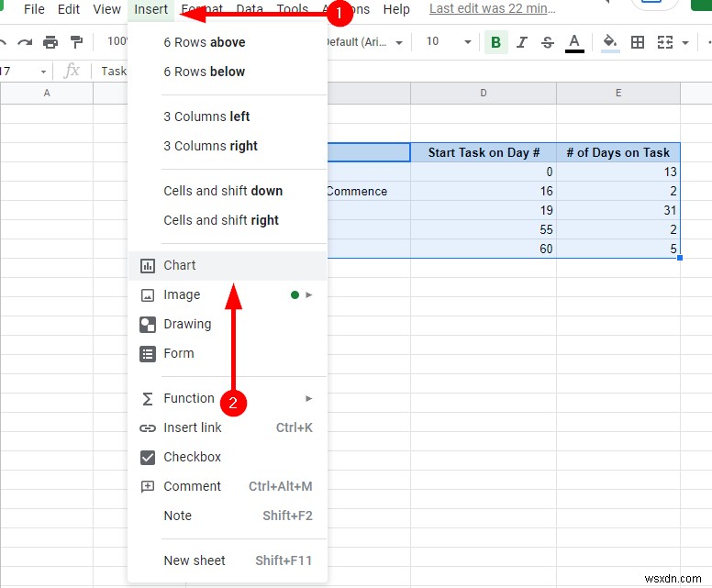Open the fill color picker
Viewport: 712px width, 588px height.
610,43
